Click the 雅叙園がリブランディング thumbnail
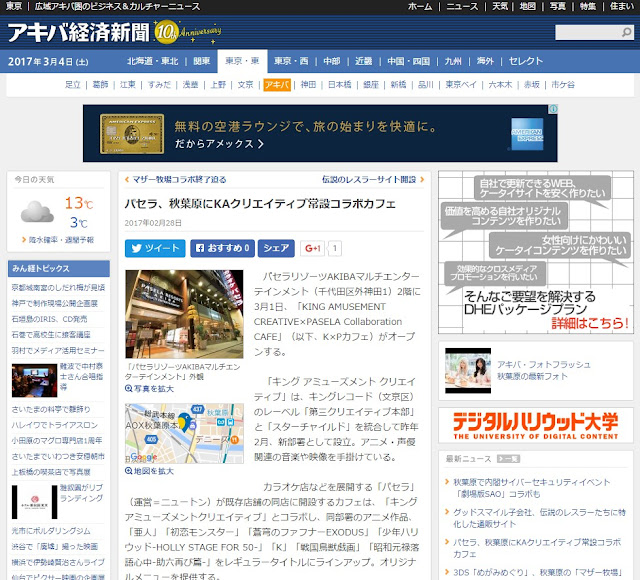The image size is (640, 580). 34,502
